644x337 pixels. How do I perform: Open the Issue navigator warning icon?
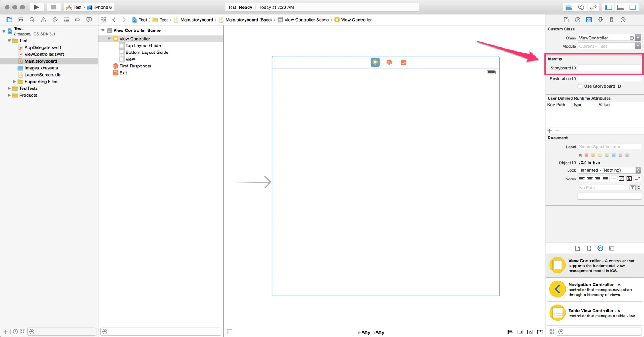click(x=44, y=20)
